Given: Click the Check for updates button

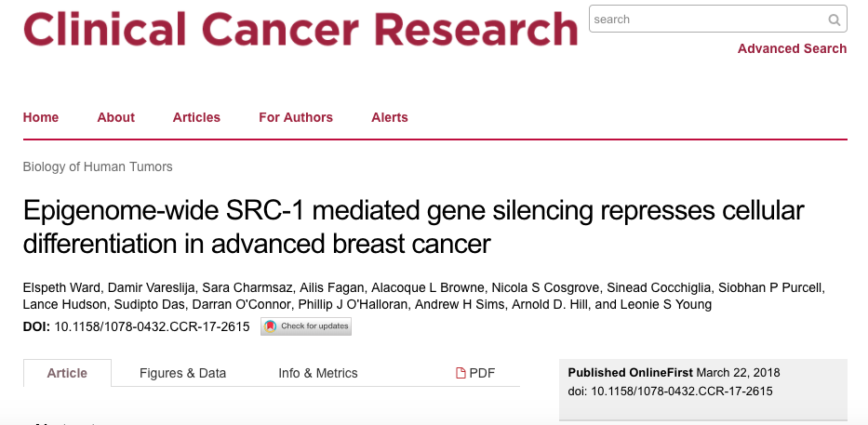Looking at the screenshot, I should [x=306, y=326].
